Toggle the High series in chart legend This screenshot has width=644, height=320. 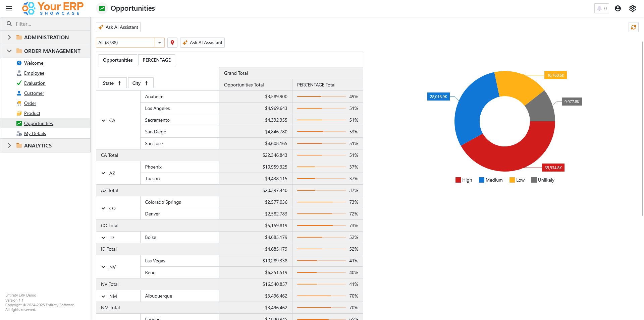(x=464, y=180)
